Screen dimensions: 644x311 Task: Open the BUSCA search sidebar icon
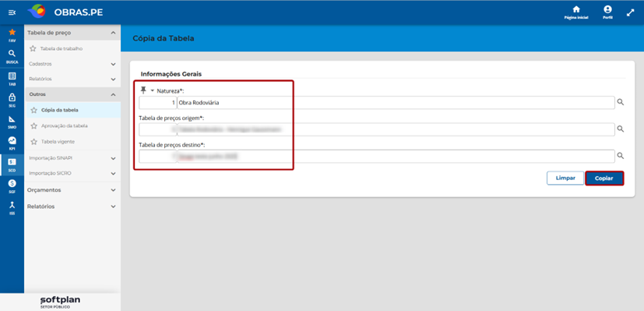(x=12, y=56)
